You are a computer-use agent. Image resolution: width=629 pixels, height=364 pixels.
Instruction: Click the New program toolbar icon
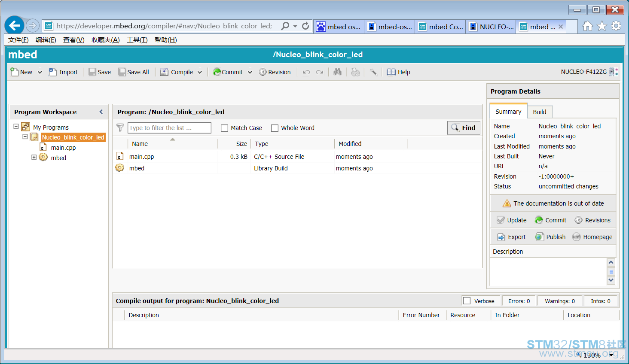click(15, 72)
